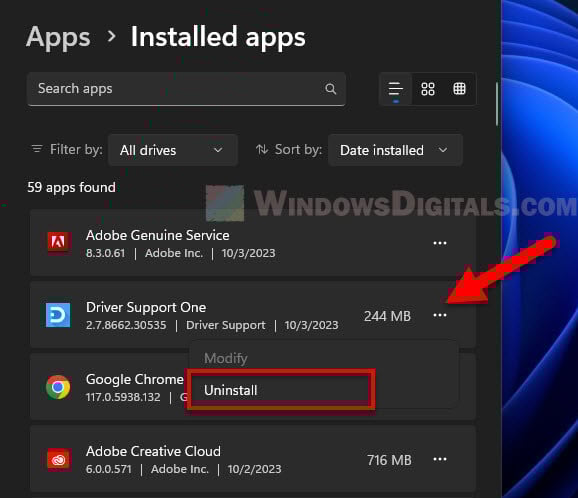
Task: Click the Driver Support publisher text
Action: tap(226, 325)
